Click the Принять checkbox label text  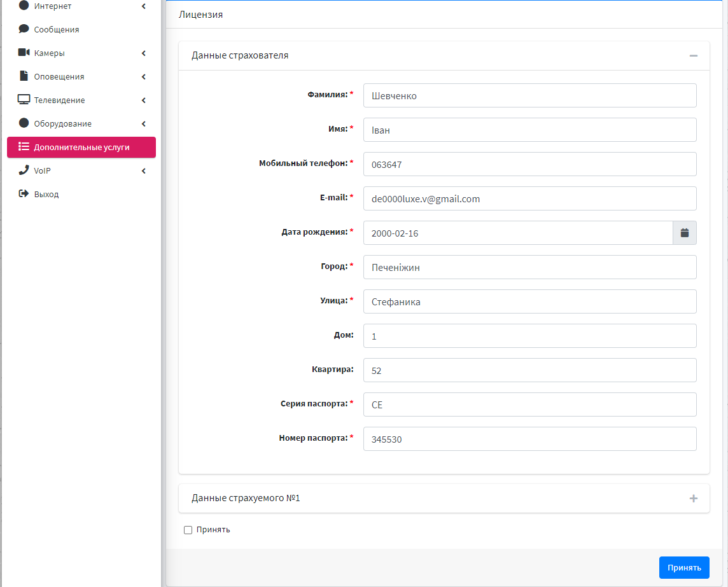pos(213,530)
